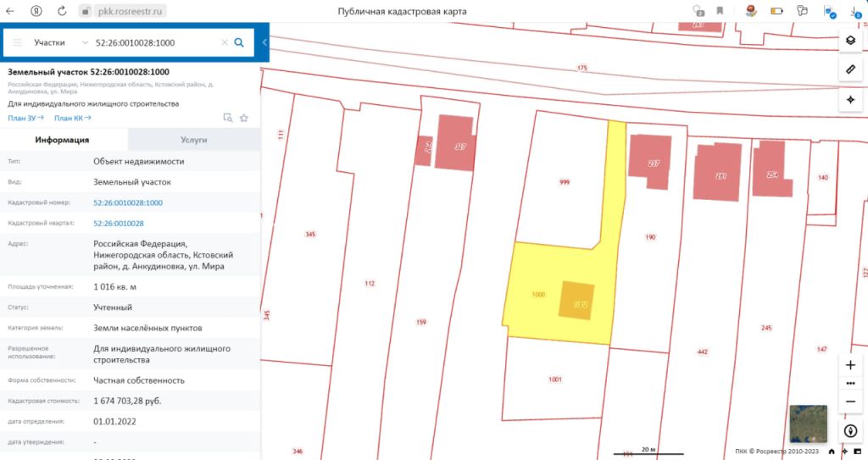The image size is (868, 460).
Task: Collapse the left information panel
Action: [264, 42]
